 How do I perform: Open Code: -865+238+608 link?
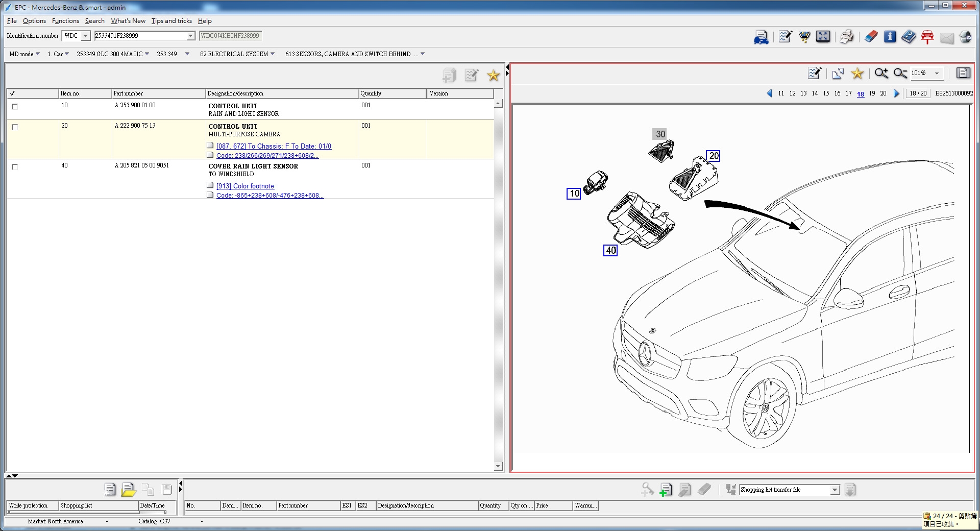[270, 196]
